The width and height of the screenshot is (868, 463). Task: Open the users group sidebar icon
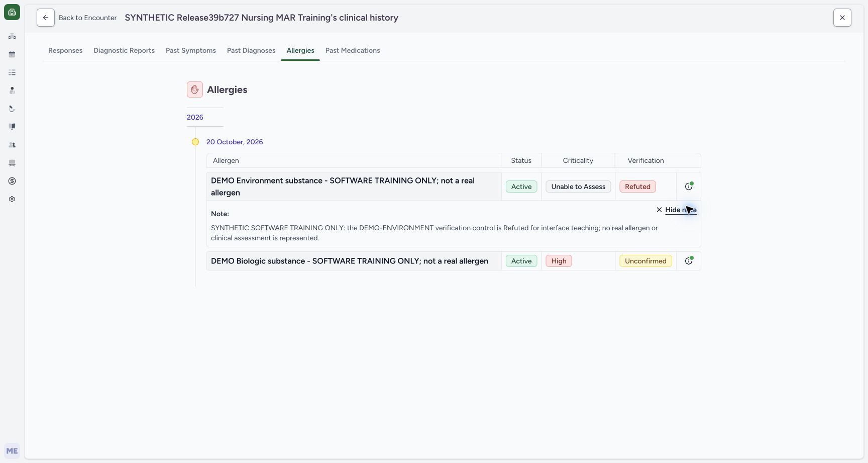point(12,145)
